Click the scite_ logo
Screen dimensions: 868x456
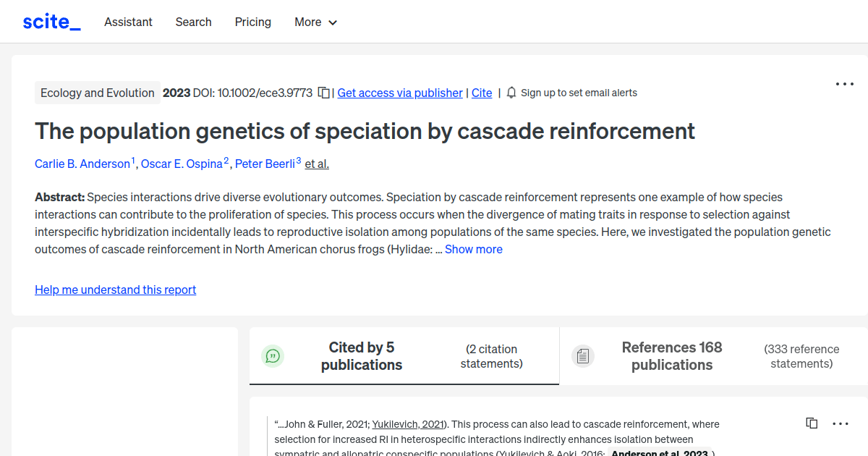[x=51, y=21]
